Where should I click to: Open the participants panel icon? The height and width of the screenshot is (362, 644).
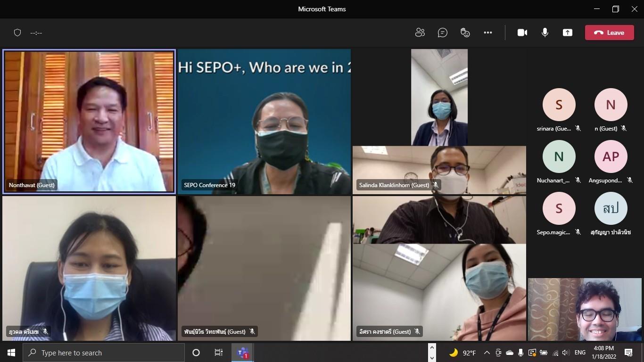(x=420, y=33)
